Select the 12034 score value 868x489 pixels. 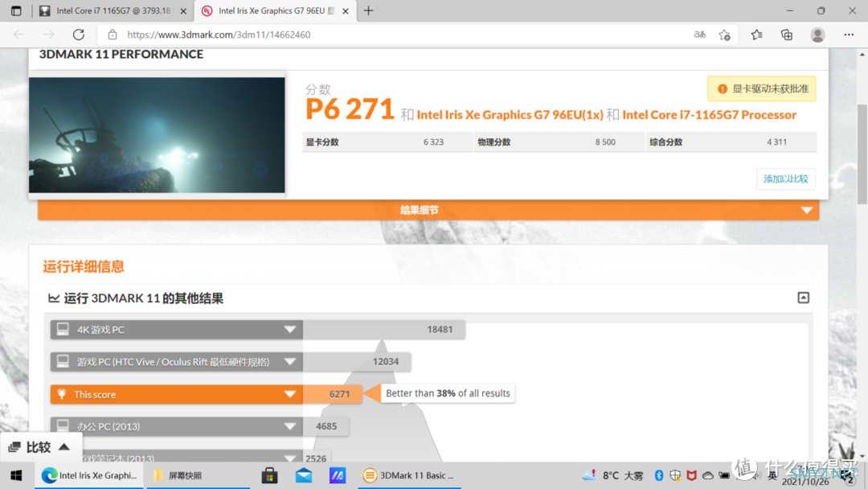385,362
